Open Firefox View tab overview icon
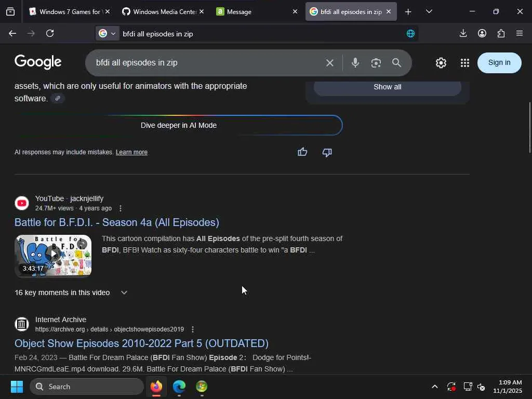Image resolution: width=532 pixels, height=399 pixels. coord(10,11)
